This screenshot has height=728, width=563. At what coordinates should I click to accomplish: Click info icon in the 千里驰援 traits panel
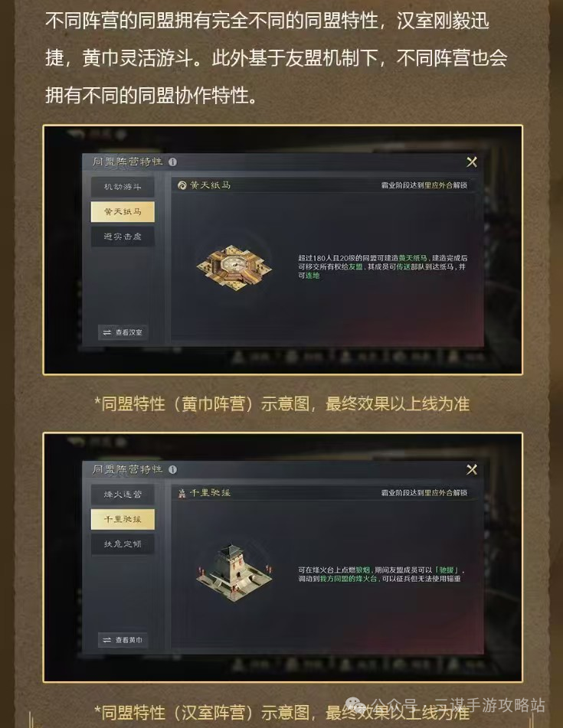pyautogui.click(x=173, y=469)
